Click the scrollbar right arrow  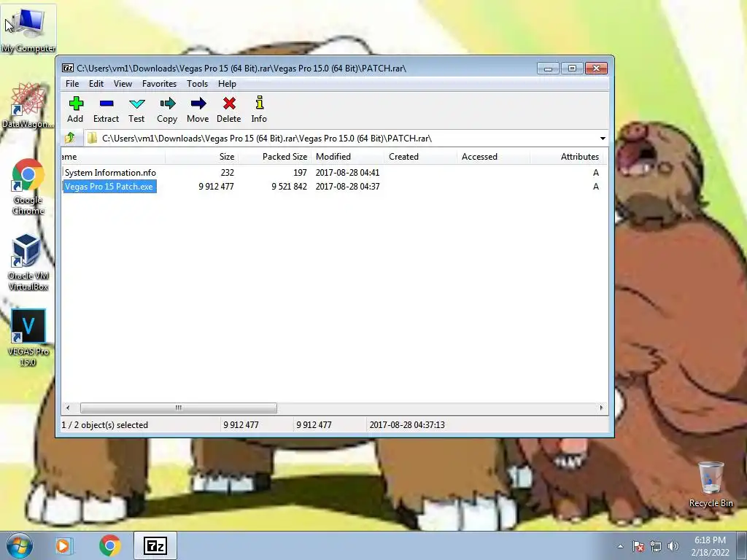601,408
